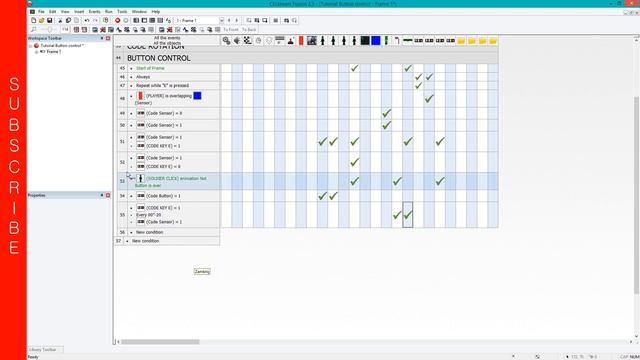Open the '1 - Frame 1' frame selector dropdown

pyautogui.click(x=222, y=20)
